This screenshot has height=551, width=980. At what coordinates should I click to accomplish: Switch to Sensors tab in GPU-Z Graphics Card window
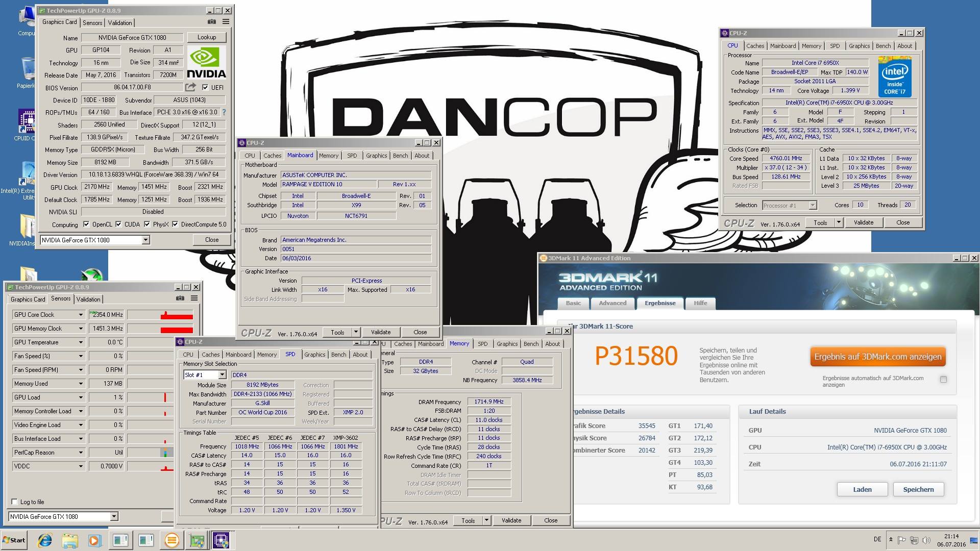(92, 22)
